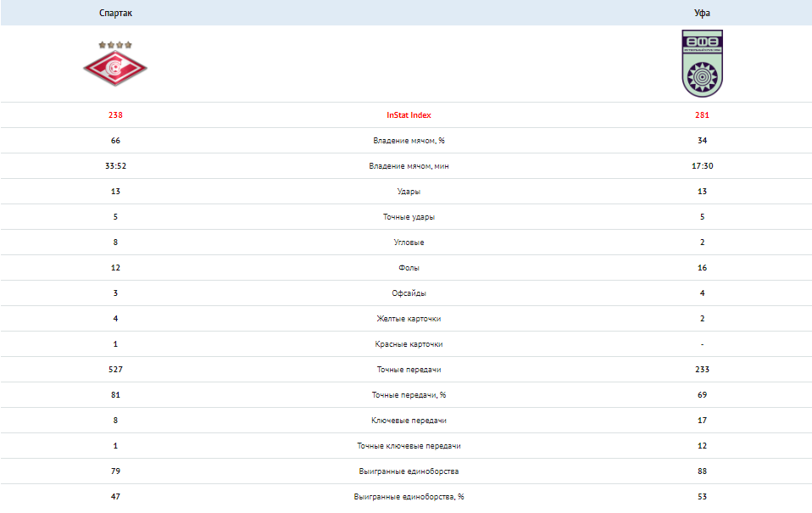The height and width of the screenshot is (513, 812).
Task: Click Уфа's duels won percentage 53
Action: (702, 496)
